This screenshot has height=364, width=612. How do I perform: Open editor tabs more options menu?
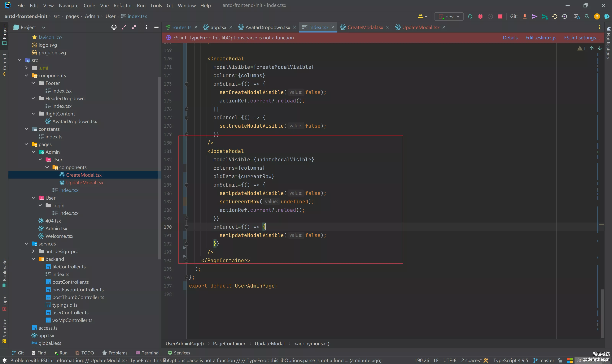coord(600,27)
